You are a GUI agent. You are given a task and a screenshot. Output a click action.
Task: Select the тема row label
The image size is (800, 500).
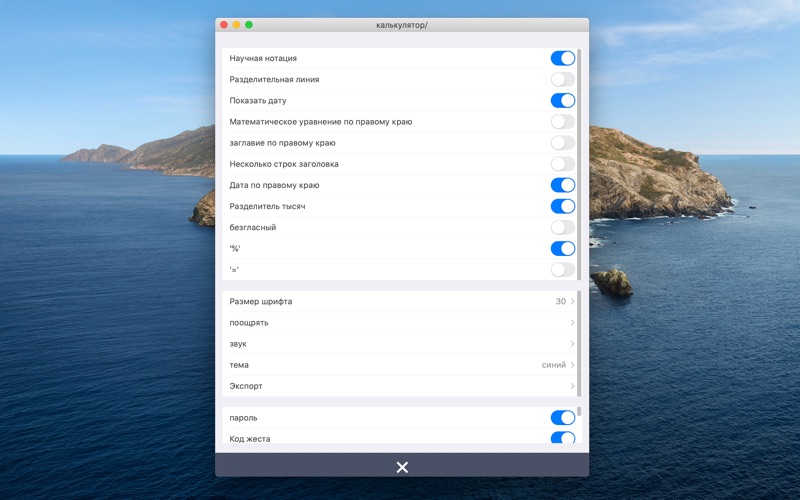[x=239, y=365]
